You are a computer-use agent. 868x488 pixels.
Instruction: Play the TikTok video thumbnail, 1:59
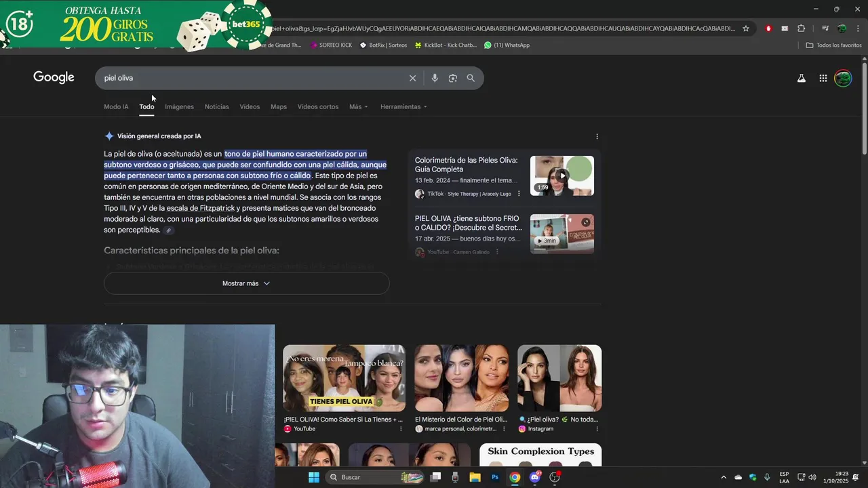562,176
